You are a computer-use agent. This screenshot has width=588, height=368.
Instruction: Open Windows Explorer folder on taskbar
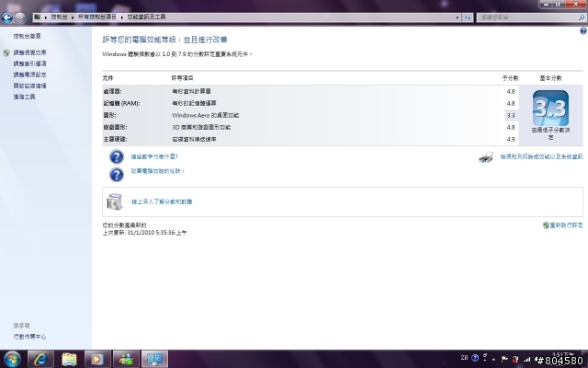tap(69, 359)
